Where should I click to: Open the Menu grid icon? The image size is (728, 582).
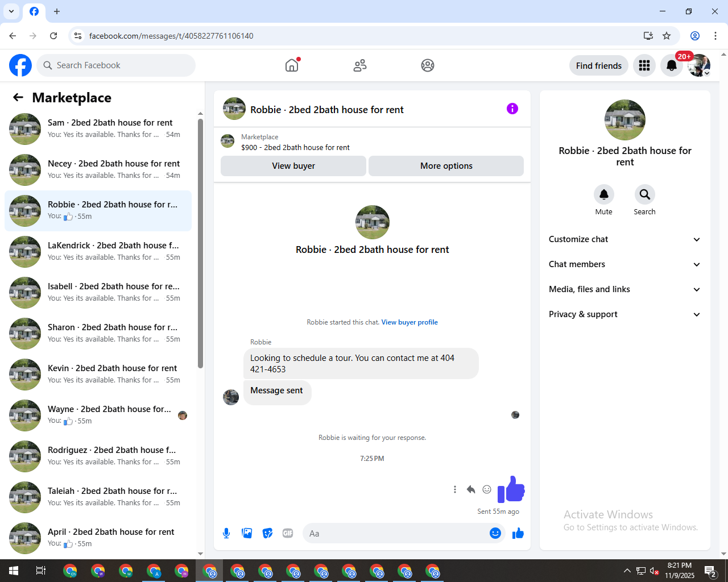(644, 65)
